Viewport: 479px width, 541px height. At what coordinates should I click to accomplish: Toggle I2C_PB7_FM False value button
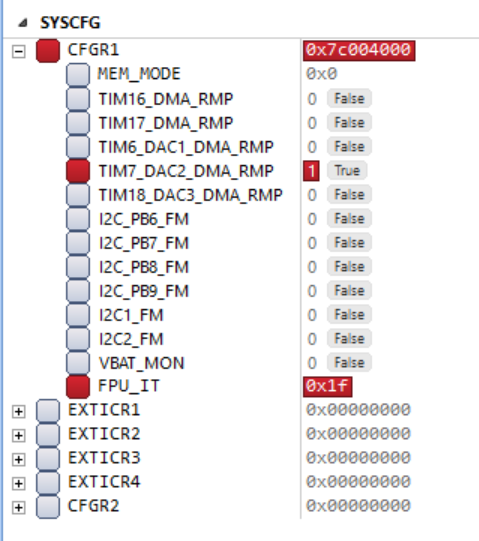pyautogui.click(x=349, y=243)
